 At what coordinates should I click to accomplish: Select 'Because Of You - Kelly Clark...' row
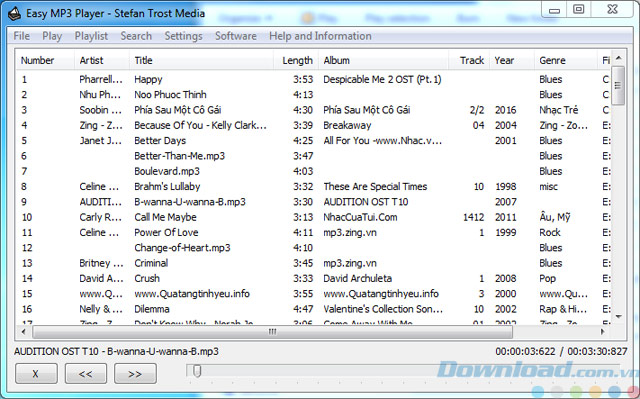[313, 125]
